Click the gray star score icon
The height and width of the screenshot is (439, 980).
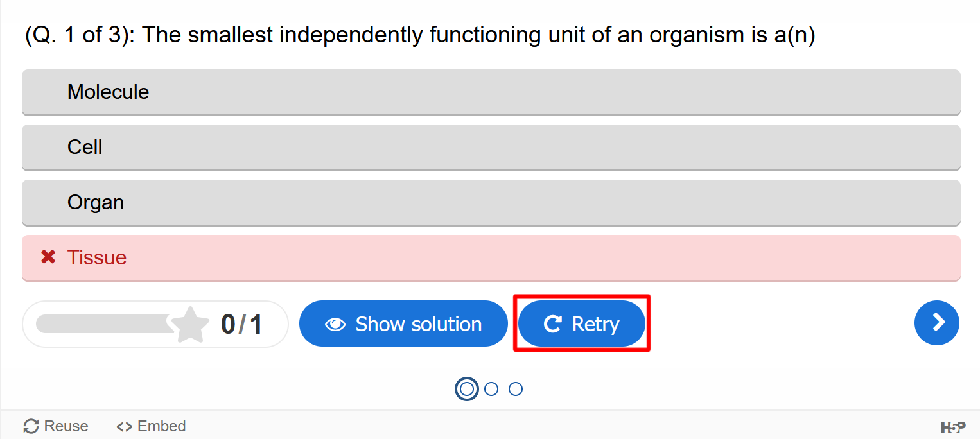[x=191, y=325]
